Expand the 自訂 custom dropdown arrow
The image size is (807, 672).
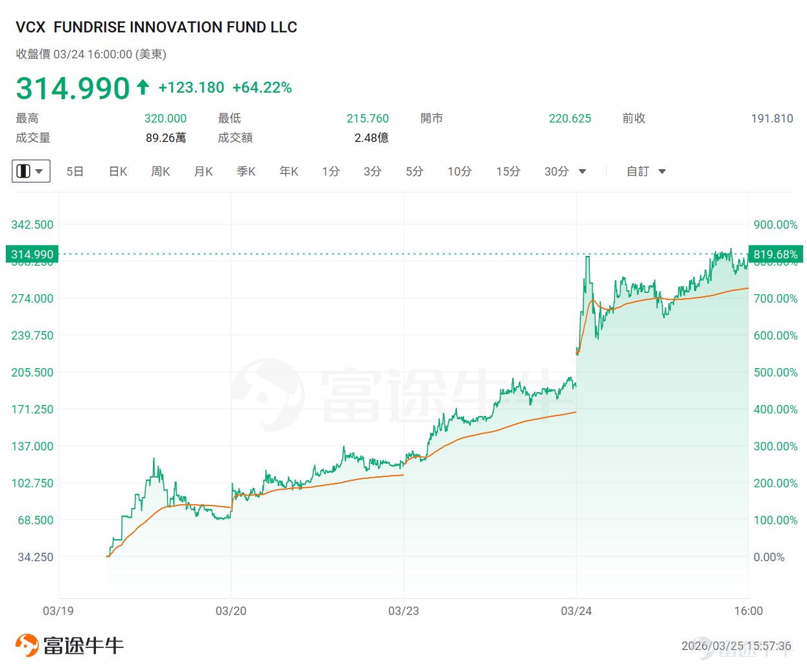pos(662,172)
